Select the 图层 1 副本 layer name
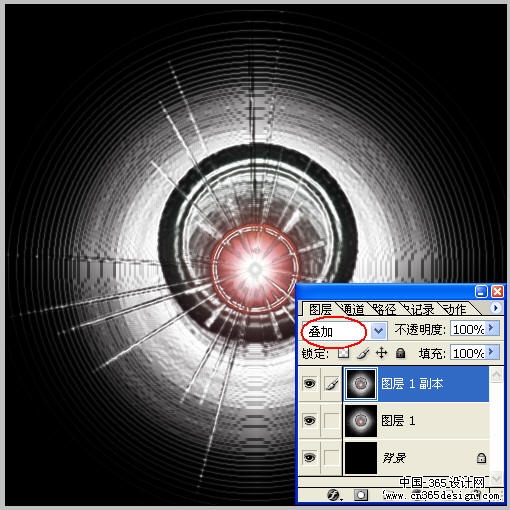Screen dimensions: 510x510 412,384
